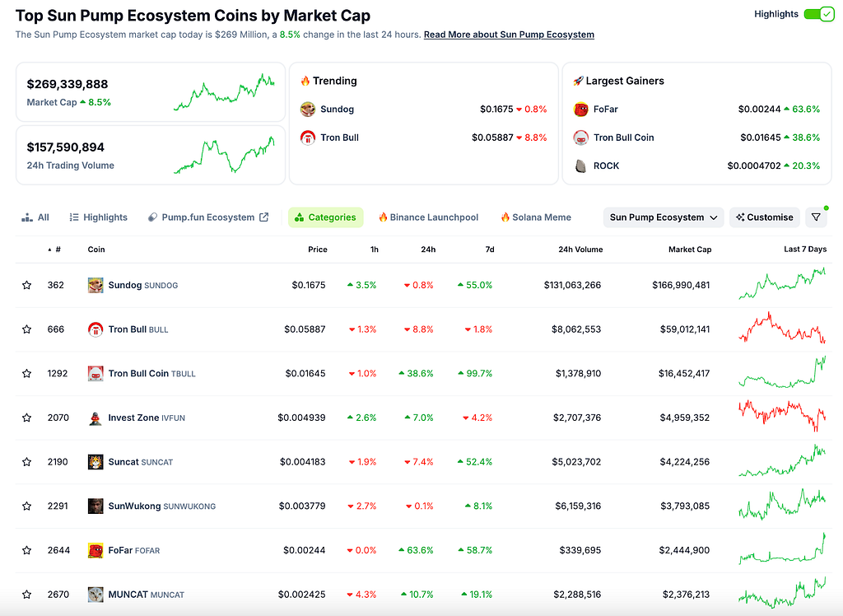The image size is (843, 616).
Task: Follow Read More about Sun Pump Ecosystem link
Action: point(509,35)
